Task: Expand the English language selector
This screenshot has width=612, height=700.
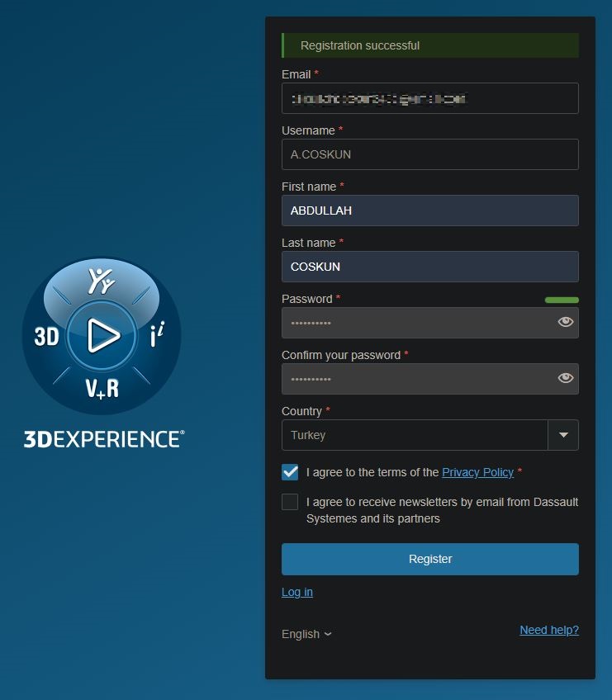Action: tap(306, 634)
